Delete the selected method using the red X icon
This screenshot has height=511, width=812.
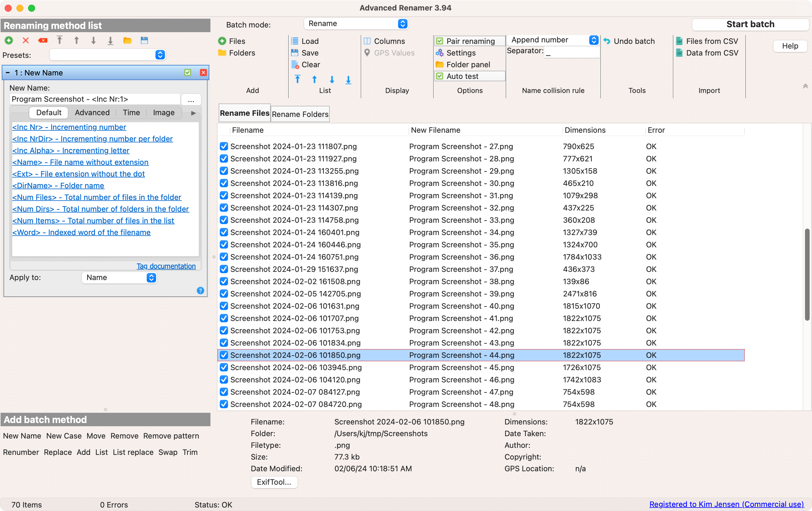26,40
